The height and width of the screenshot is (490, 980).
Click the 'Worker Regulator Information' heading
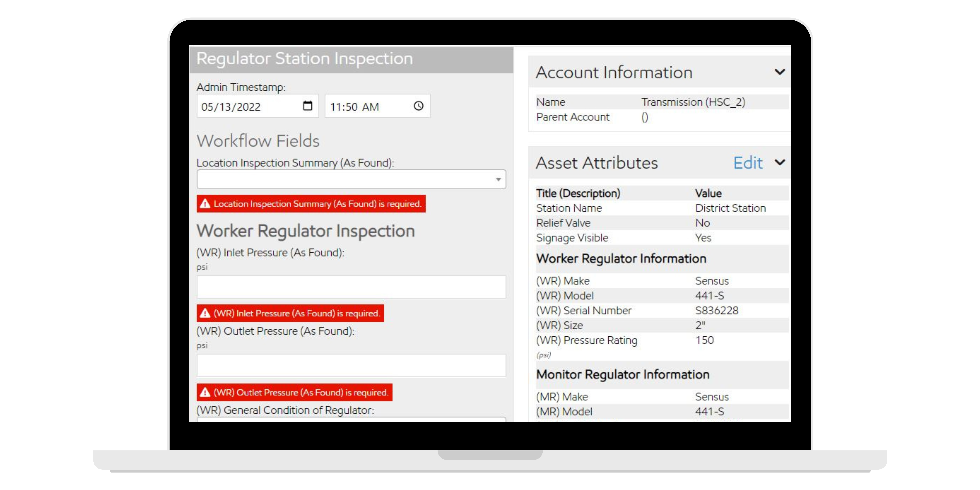click(621, 259)
